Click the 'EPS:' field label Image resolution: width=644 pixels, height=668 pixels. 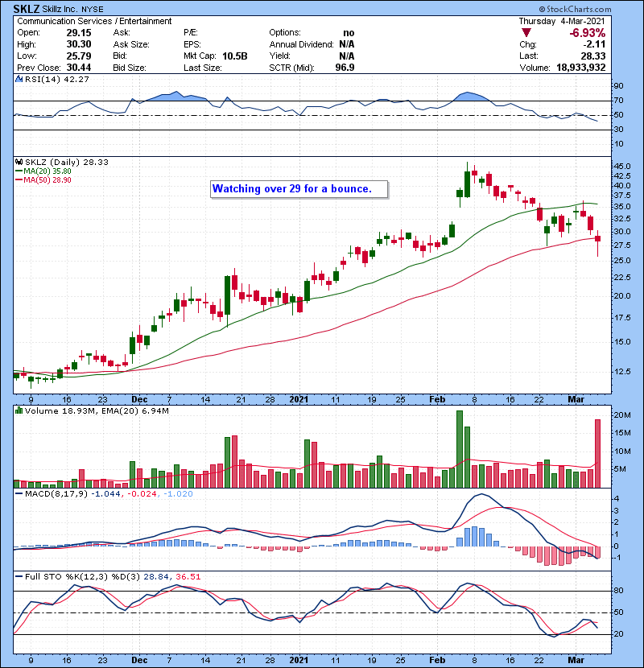pos(192,44)
